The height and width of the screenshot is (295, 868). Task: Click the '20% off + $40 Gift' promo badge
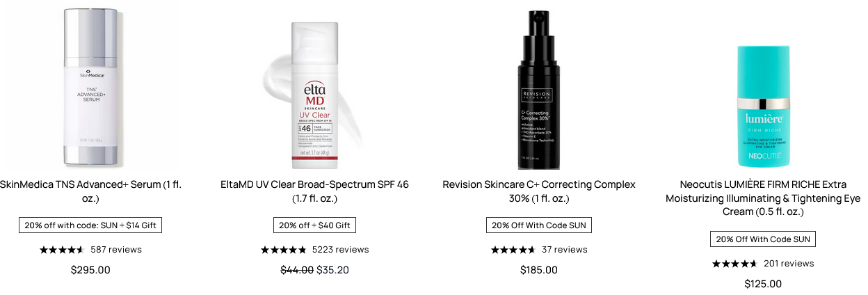point(314,225)
